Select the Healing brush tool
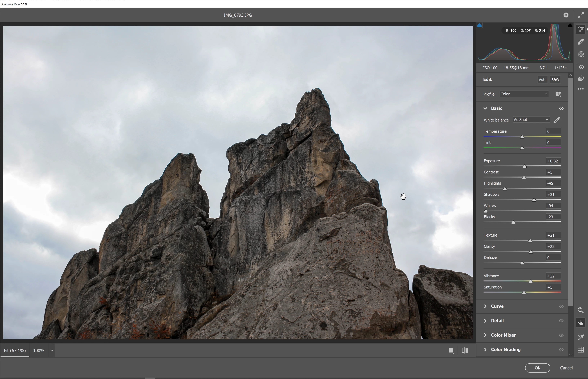 (x=581, y=42)
